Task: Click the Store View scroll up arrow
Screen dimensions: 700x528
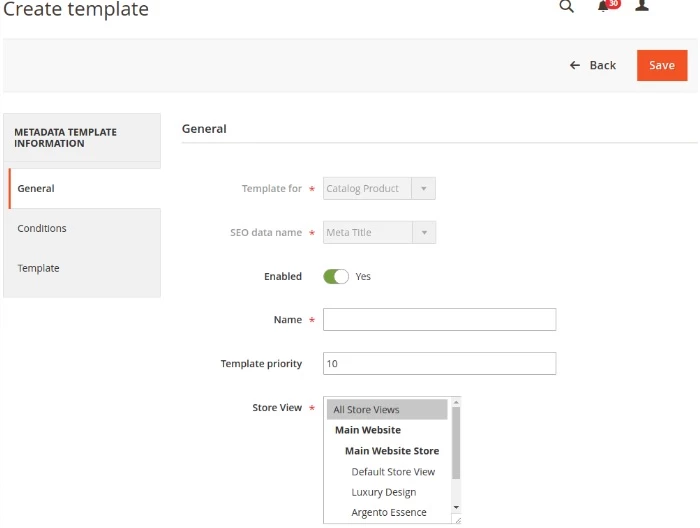Action: click(456, 403)
